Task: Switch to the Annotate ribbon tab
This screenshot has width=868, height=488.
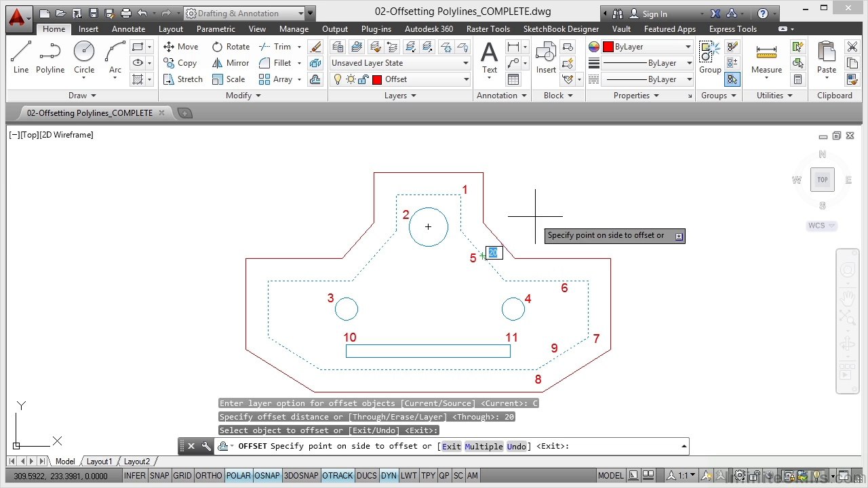Action: click(x=128, y=29)
